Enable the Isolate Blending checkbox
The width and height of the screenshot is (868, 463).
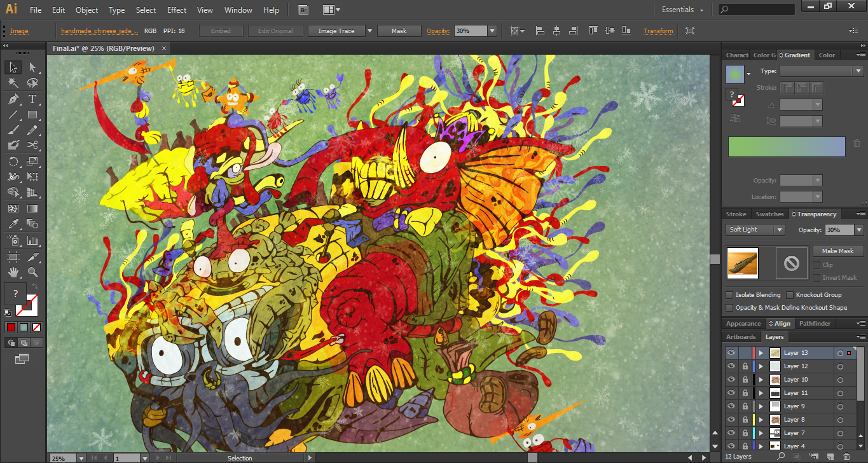point(729,295)
